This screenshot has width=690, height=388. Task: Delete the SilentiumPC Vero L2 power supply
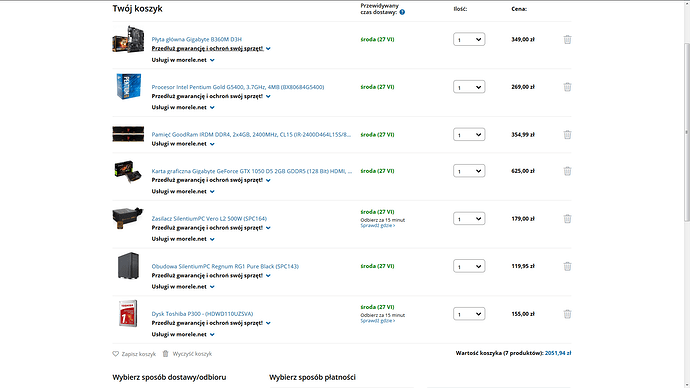click(x=567, y=219)
